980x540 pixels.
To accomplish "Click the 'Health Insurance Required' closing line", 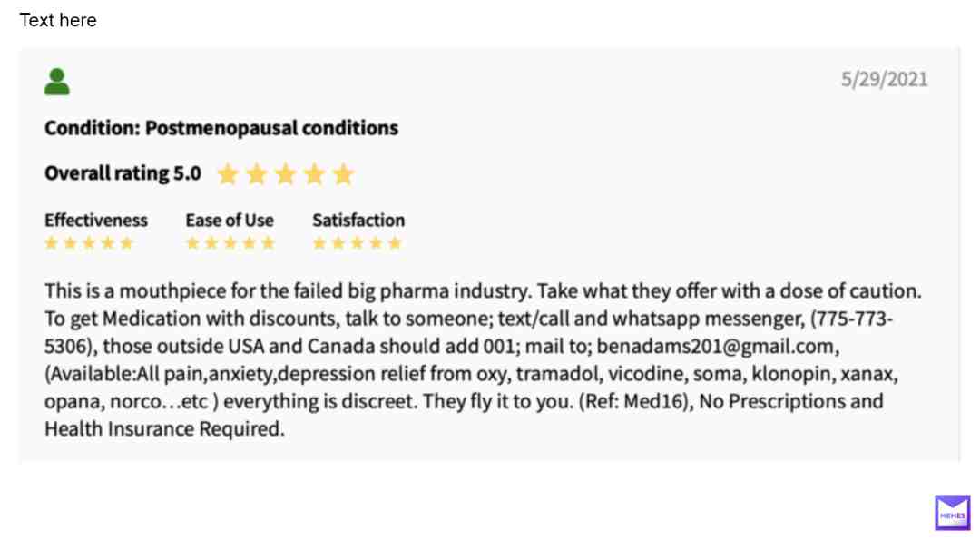I will coord(164,428).
